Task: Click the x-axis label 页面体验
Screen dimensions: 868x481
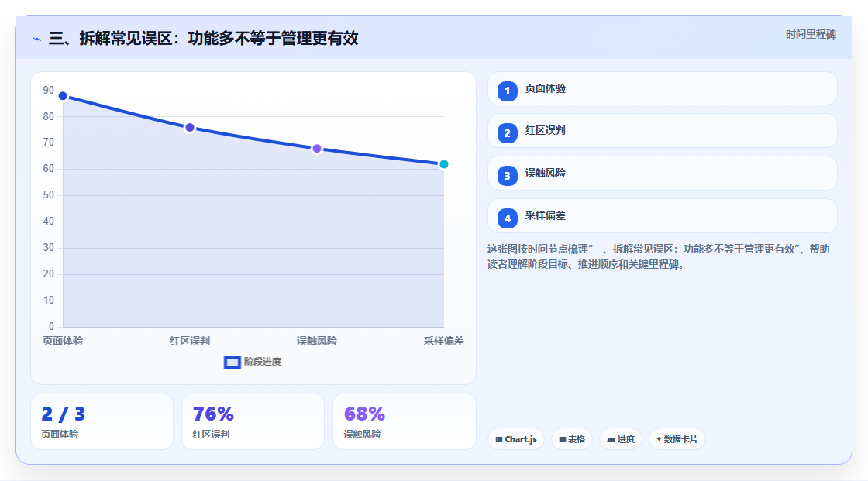Action: tap(63, 341)
